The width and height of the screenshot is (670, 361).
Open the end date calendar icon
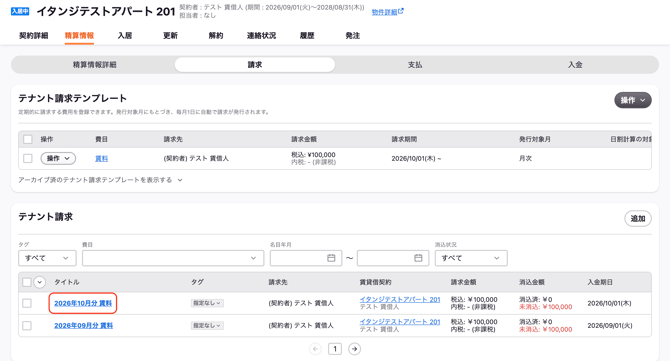[418, 258]
